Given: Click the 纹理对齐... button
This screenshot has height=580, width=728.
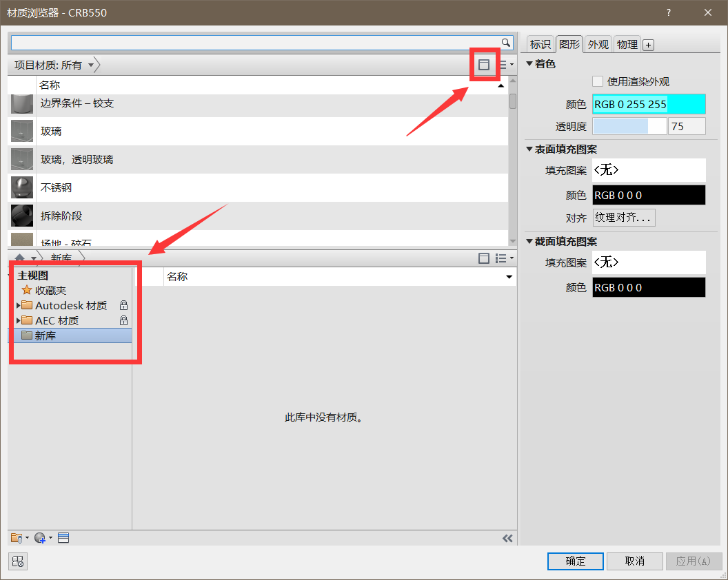Looking at the screenshot, I should coord(624,218).
